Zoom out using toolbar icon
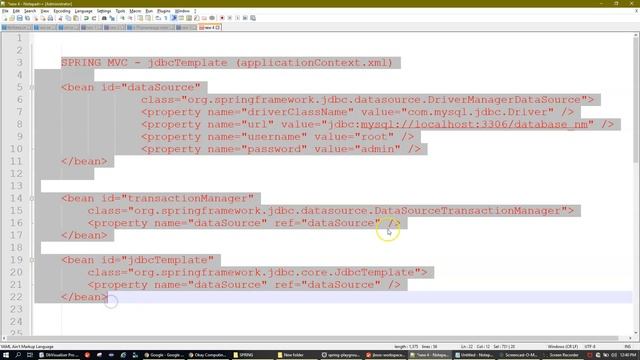Screen dimensions: 640x360 click(x=131, y=18)
